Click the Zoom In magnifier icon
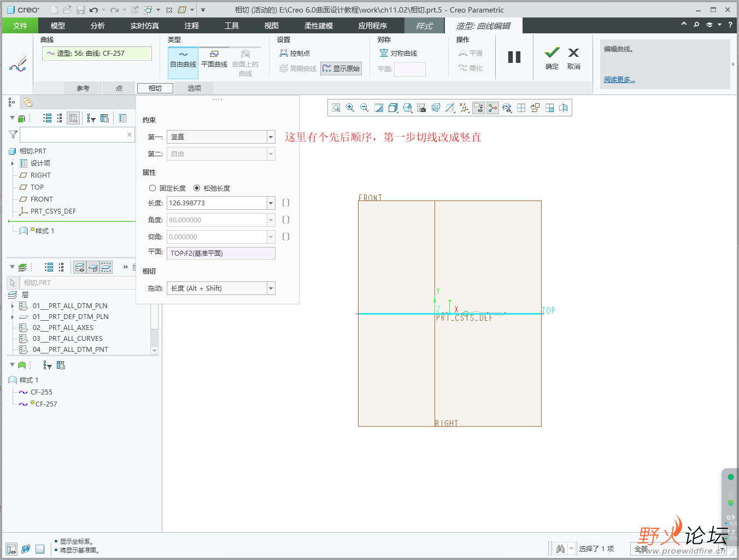739x560 pixels. (x=350, y=108)
